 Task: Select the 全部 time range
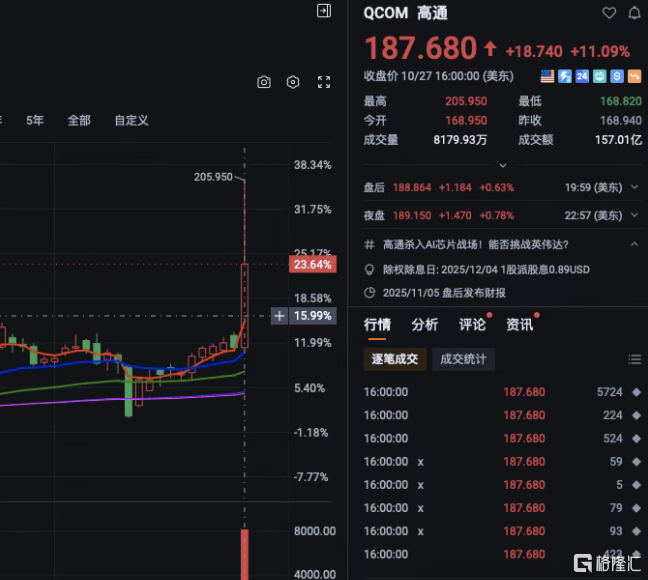point(79,120)
